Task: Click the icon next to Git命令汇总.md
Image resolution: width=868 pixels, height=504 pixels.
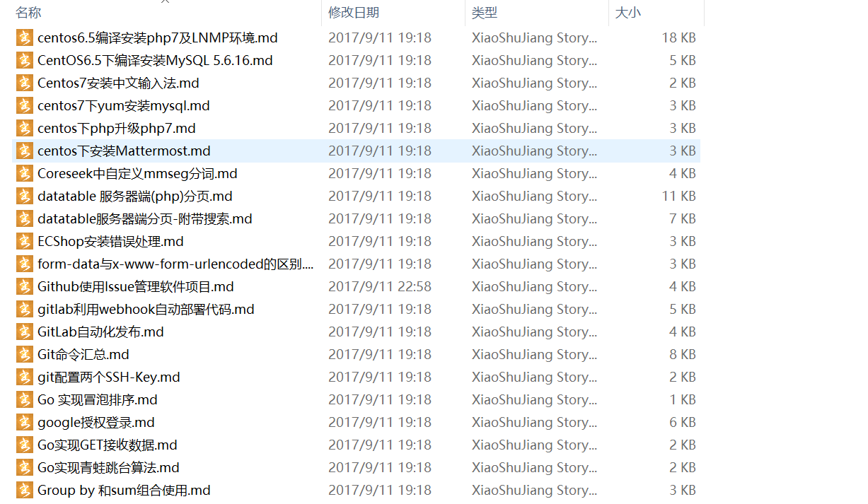Action: click(25, 354)
